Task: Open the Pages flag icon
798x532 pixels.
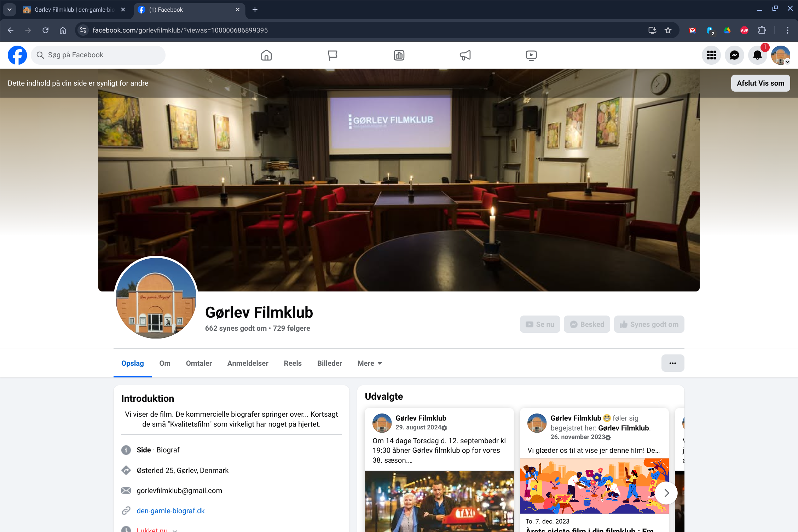Action: pyautogui.click(x=332, y=55)
